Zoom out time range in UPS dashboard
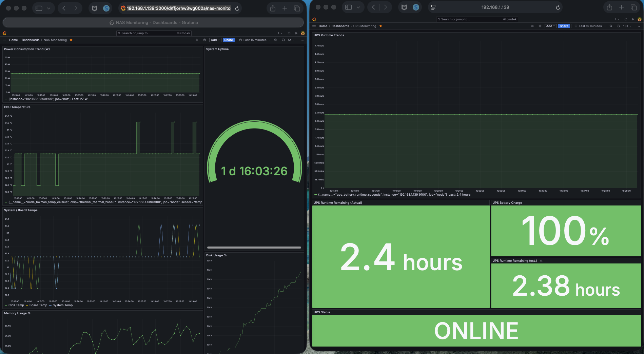This screenshot has width=644, height=354. tap(611, 26)
